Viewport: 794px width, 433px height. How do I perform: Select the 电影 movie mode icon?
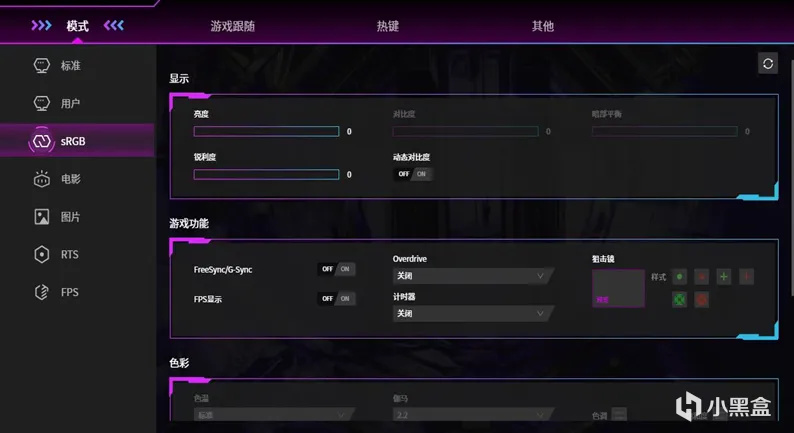coord(42,179)
